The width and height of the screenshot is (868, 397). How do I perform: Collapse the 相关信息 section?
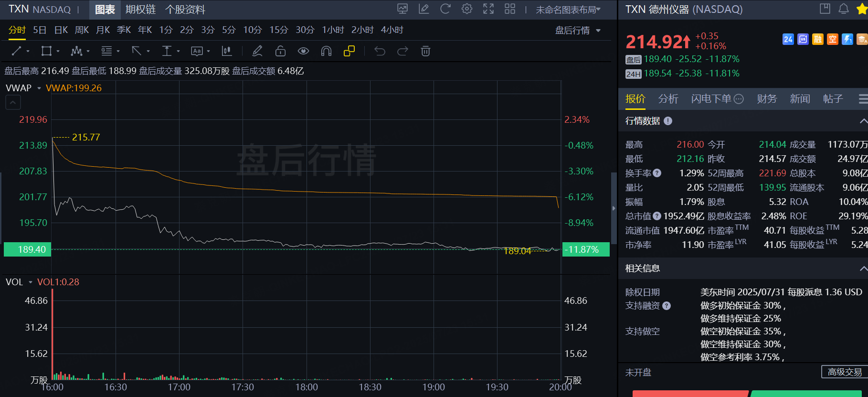(863, 268)
